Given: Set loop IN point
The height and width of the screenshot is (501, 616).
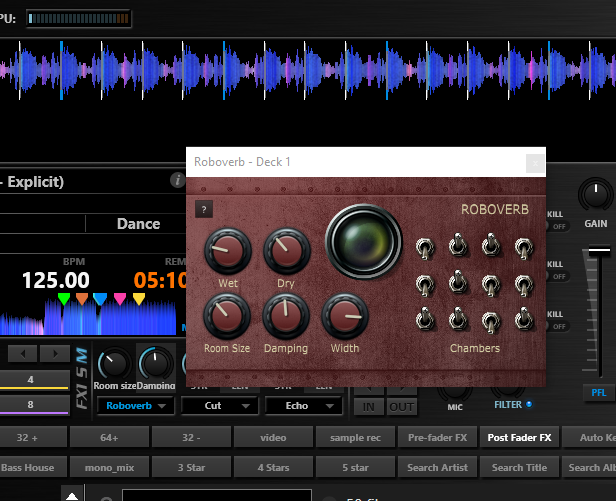Looking at the screenshot, I should [368, 407].
